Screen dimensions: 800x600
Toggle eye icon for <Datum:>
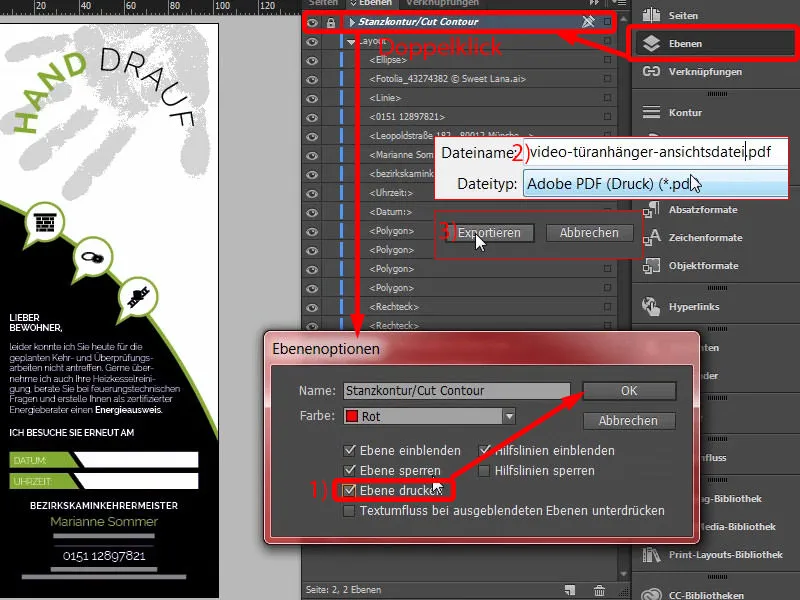(x=312, y=212)
